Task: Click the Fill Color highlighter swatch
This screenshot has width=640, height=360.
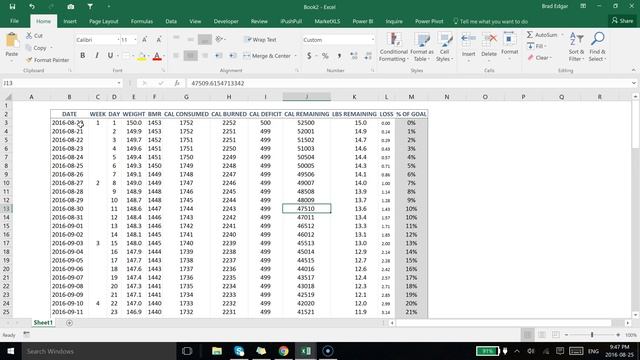Action: pyautogui.click(x=142, y=56)
